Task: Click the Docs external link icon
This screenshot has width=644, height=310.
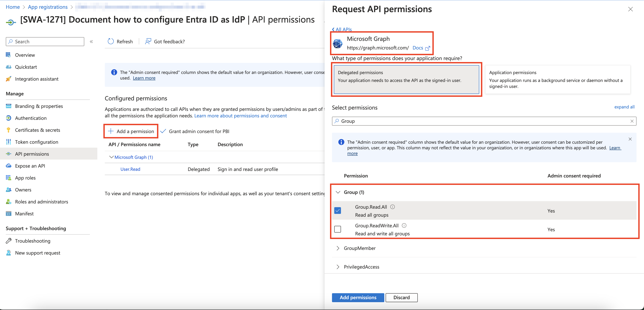Action: point(427,48)
